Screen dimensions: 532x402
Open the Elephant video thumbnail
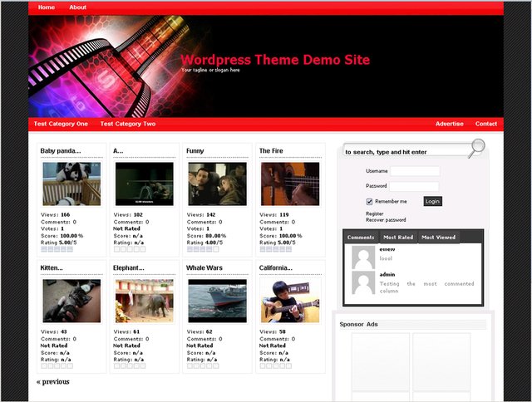145,301
